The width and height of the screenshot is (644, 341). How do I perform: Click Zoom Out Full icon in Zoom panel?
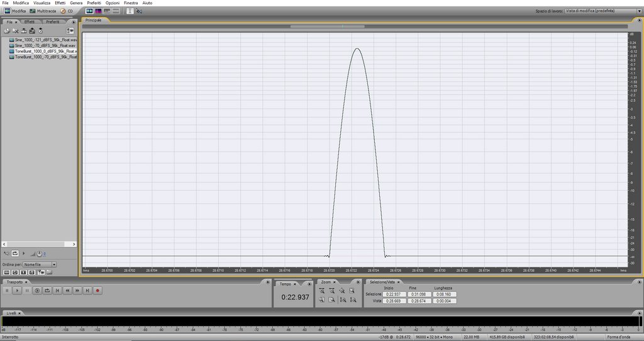tap(341, 291)
